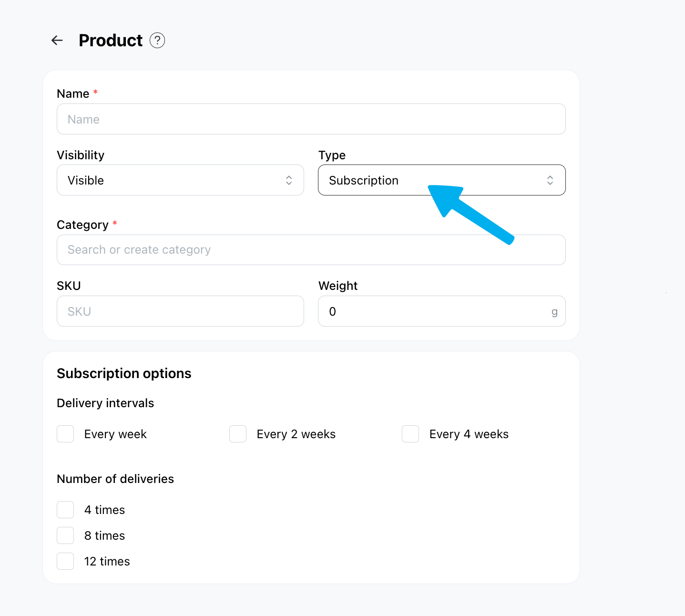The width and height of the screenshot is (685, 616).
Task: Click the Type dropdown chevron arrows
Action: [x=550, y=180]
